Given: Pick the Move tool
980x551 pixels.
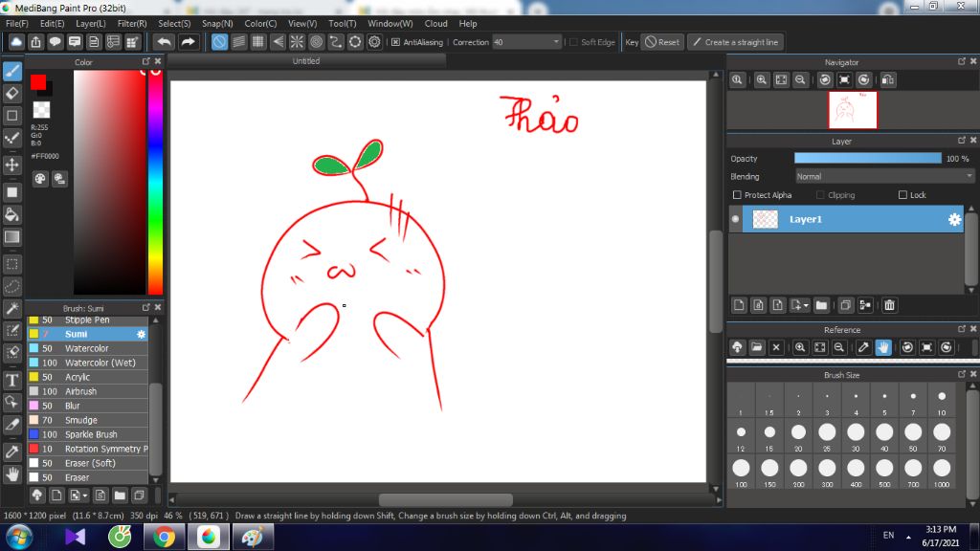Looking at the screenshot, I should click(11, 165).
